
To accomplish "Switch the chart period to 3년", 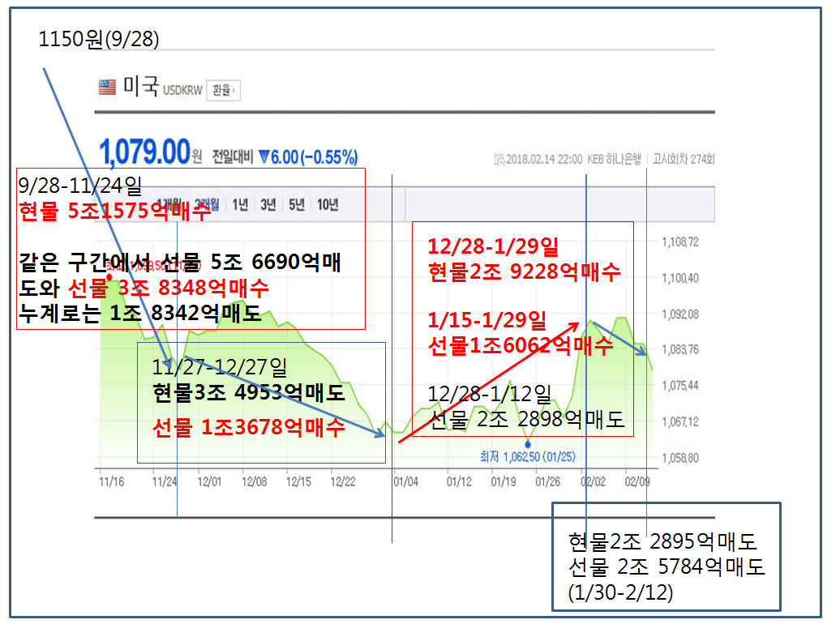I will (268, 204).
